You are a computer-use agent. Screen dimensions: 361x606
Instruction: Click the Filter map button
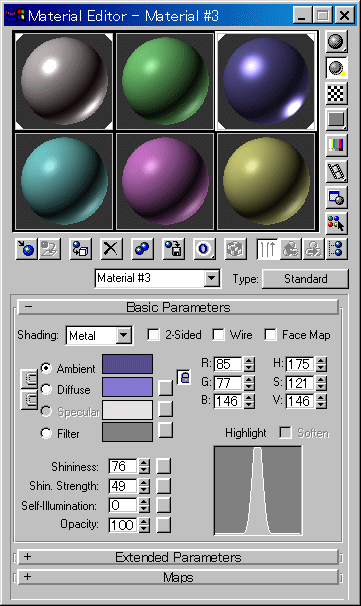pos(165,430)
